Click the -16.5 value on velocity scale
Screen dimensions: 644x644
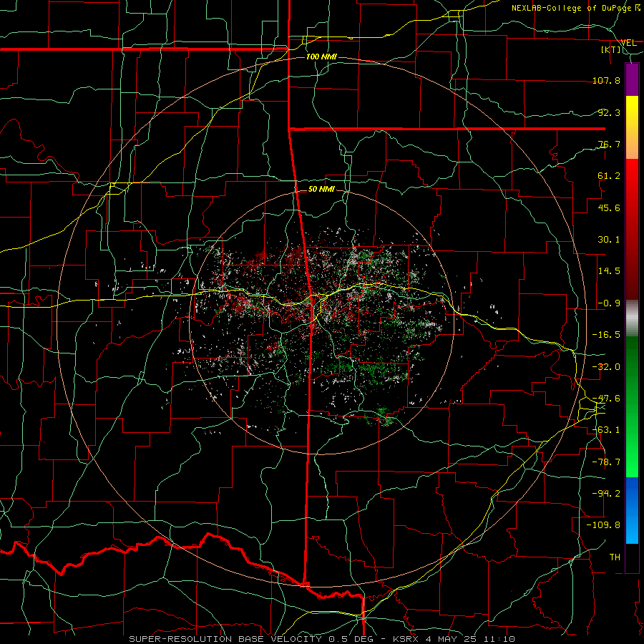[606, 335]
